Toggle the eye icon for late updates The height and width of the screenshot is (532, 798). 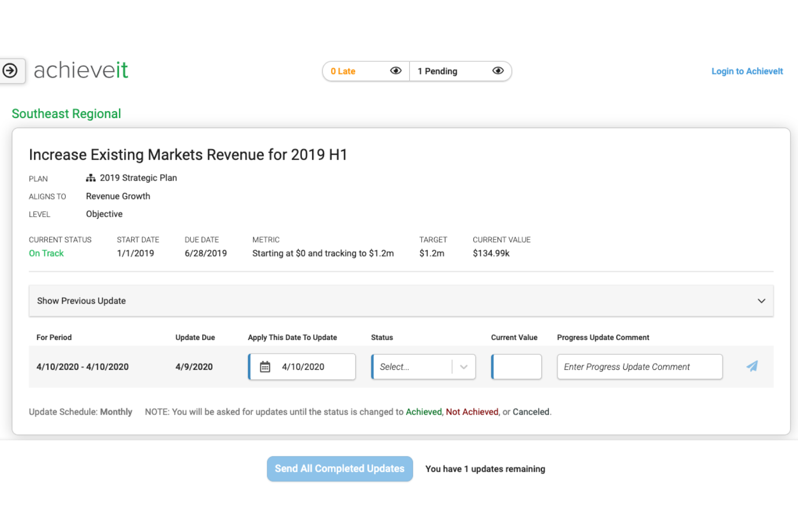click(x=396, y=71)
